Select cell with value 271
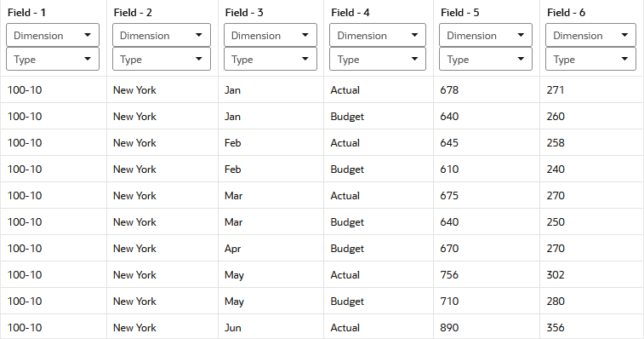Viewport: 644px width, 339px height. click(x=591, y=90)
